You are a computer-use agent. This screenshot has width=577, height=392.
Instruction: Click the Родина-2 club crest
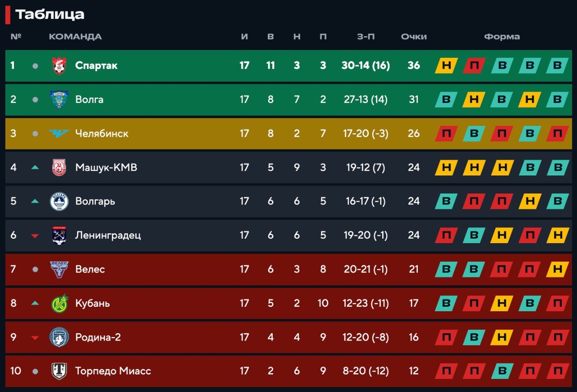click(59, 337)
